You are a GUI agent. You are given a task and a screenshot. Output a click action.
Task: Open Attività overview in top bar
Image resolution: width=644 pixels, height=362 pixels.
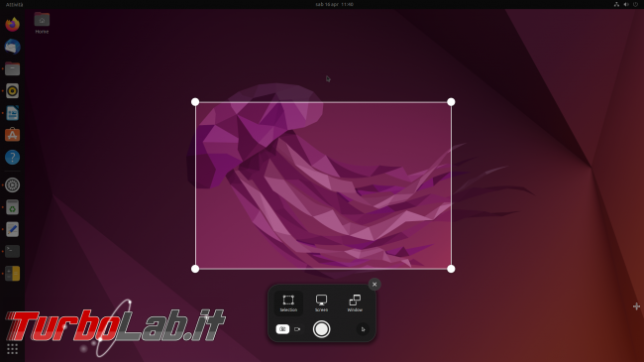click(15, 5)
